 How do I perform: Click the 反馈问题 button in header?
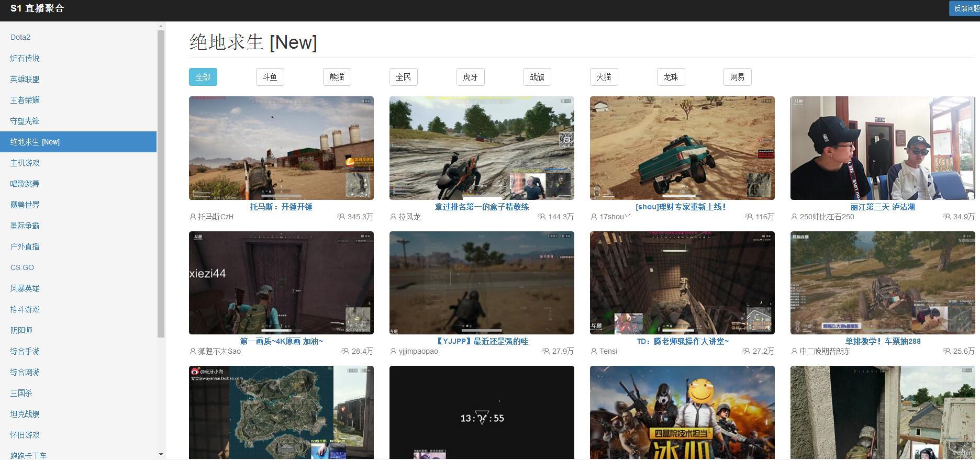[x=966, y=8]
